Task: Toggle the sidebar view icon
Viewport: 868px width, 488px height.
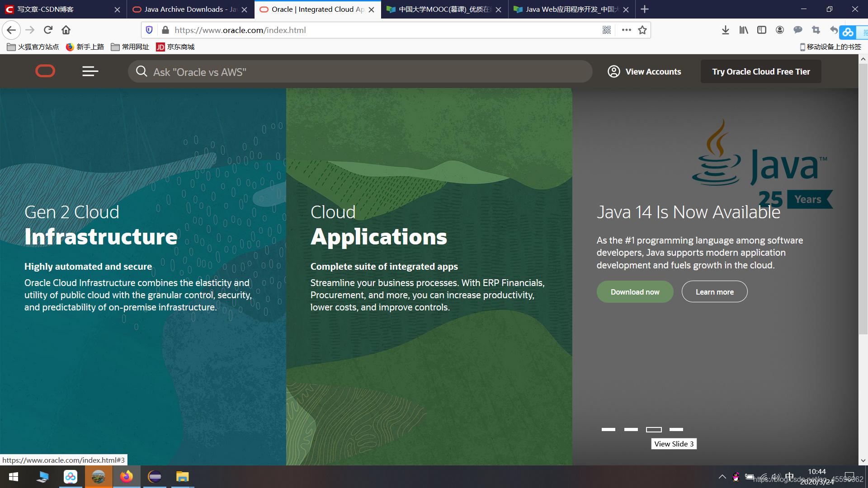Action: 762,30
